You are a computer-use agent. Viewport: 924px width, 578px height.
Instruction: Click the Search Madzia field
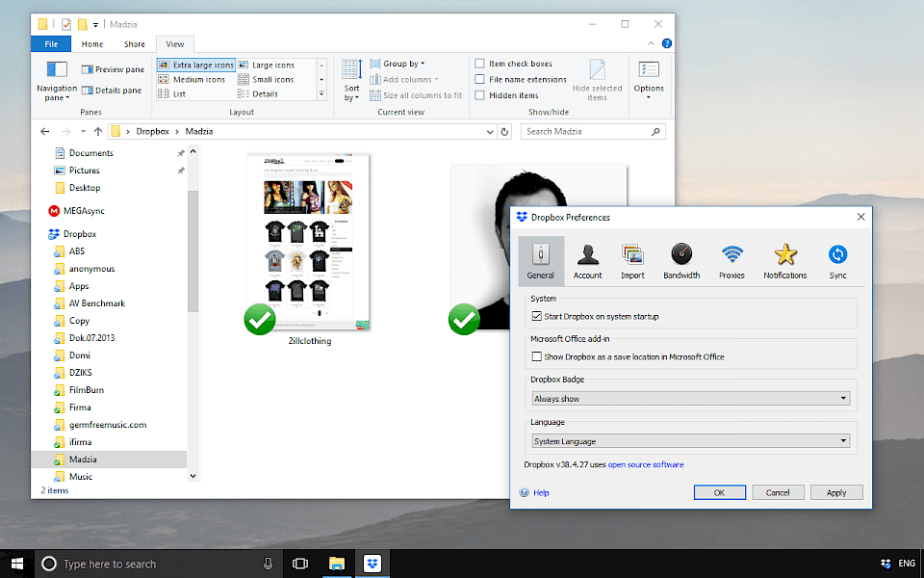click(593, 132)
